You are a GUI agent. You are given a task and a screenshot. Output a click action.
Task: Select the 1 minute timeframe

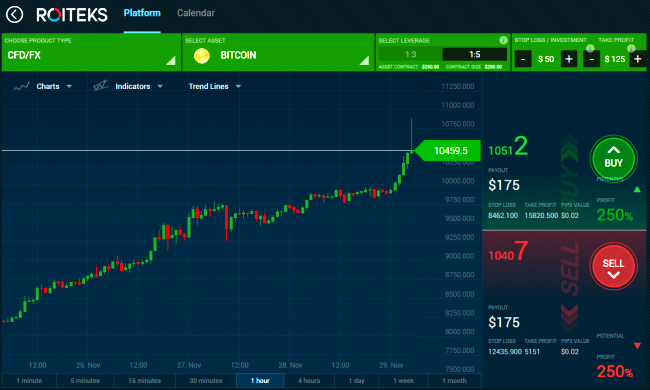[x=29, y=380]
